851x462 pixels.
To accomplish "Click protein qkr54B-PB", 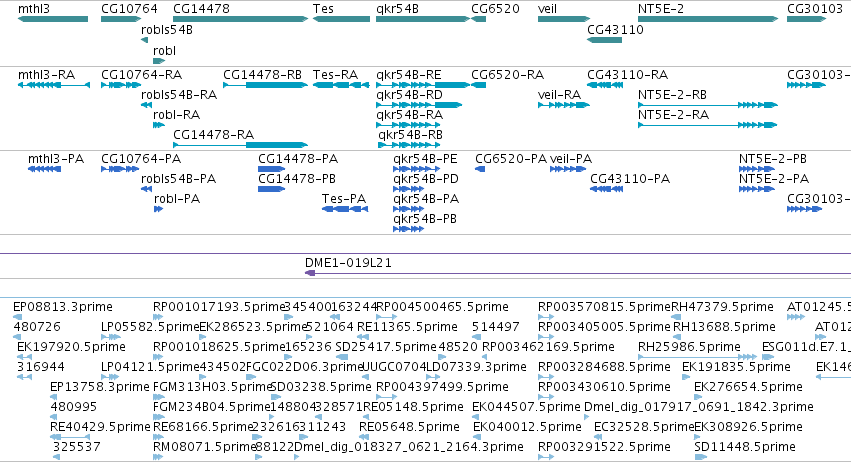I will click(409, 229).
